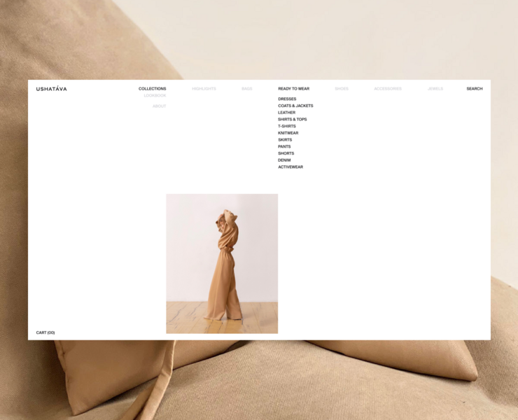Open the Denim category

click(x=284, y=160)
